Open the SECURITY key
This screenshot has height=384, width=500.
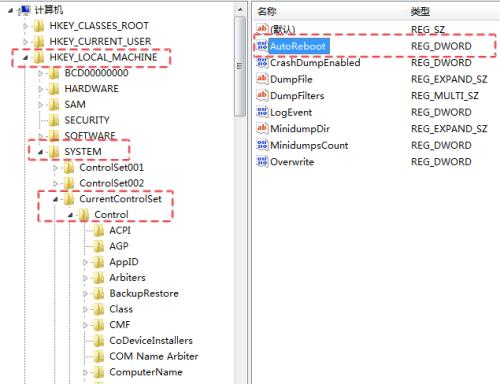87,120
